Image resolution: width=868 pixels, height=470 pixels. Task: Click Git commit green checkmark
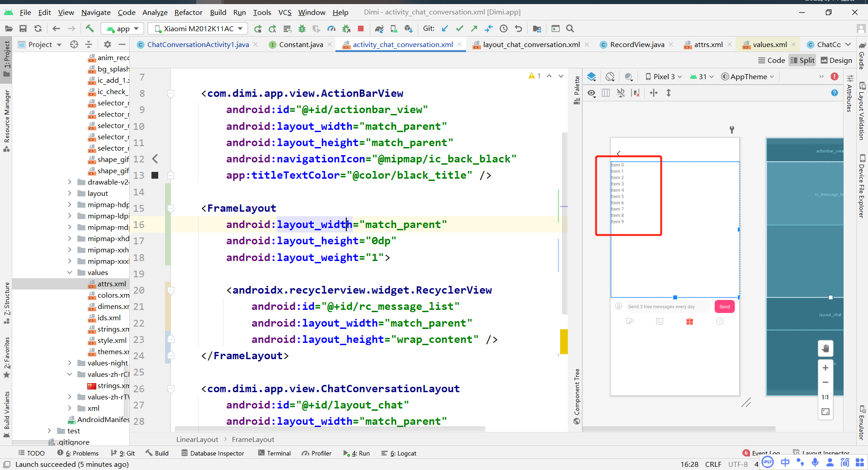459,28
